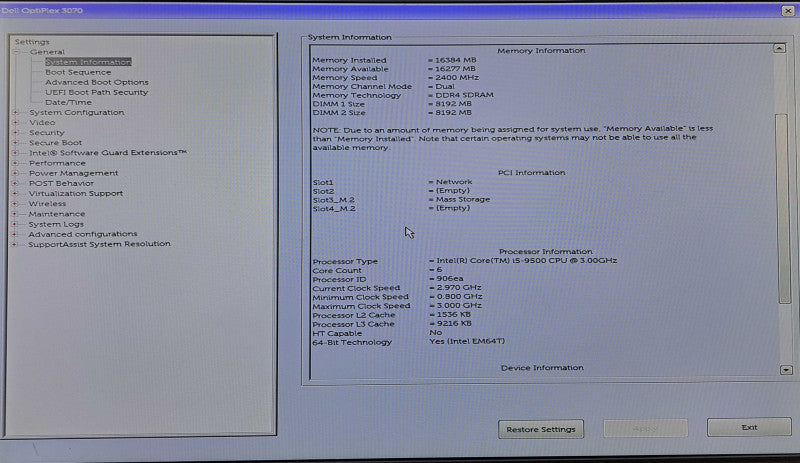Expand the System Configuration node

click(x=15, y=112)
